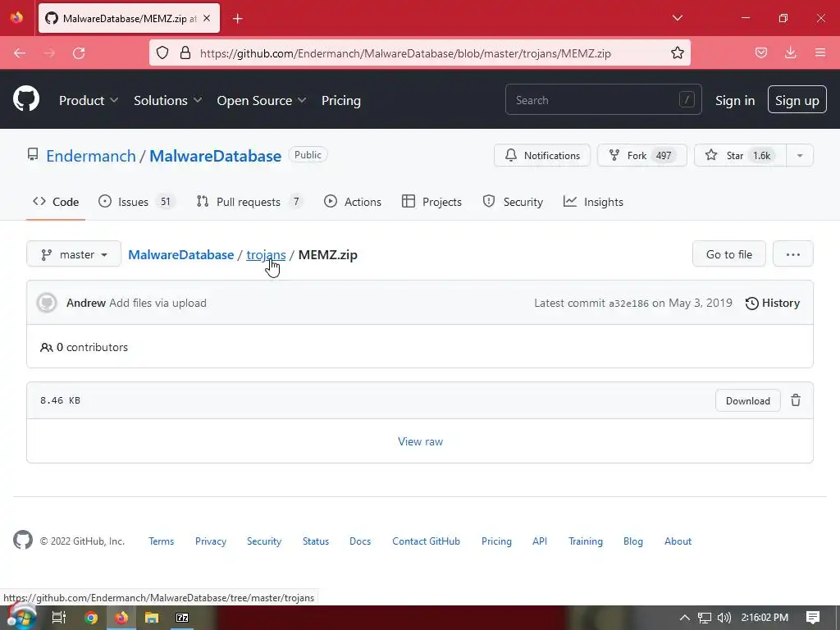The width and height of the screenshot is (840, 630).
Task: Open 7-Zip from the taskbar
Action: point(182,618)
